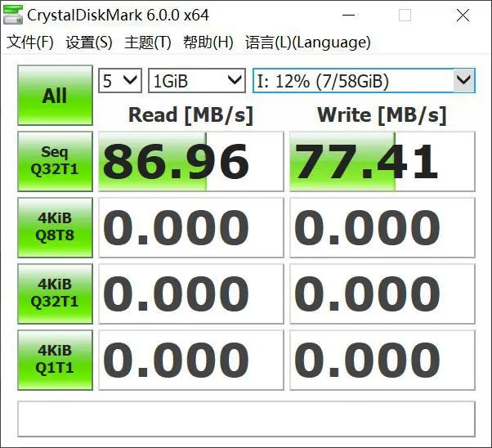Start the 4KiB Q1T1 test
This screenshot has width=492, height=448.
tap(55, 360)
